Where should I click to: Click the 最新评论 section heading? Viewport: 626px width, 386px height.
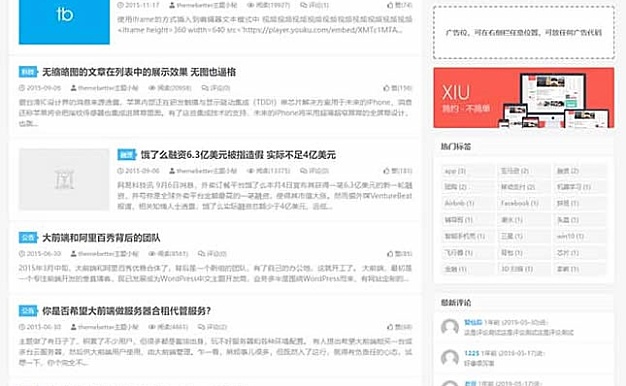coord(456,303)
